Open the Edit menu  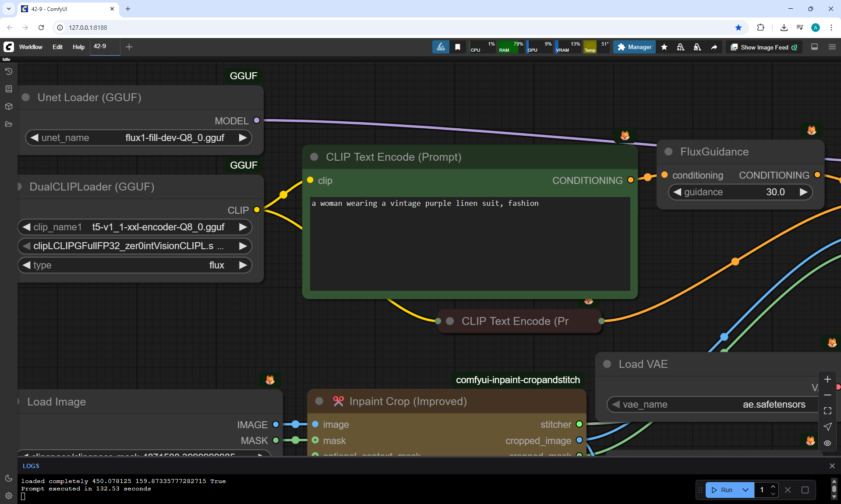pyautogui.click(x=57, y=47)
